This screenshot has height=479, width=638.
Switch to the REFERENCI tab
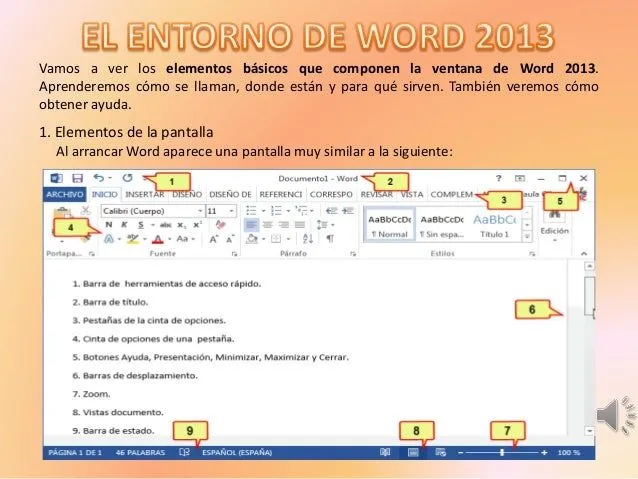point(281,195)
